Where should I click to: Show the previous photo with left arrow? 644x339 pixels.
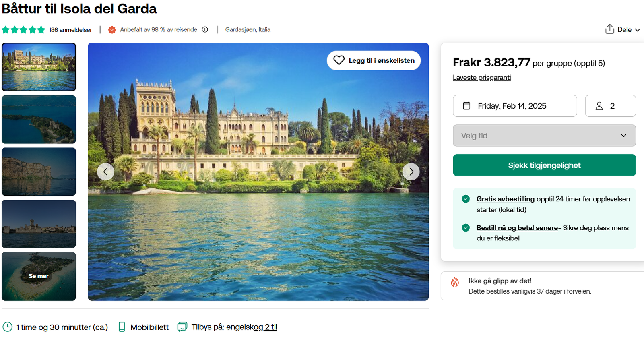(x=105, y=172)
